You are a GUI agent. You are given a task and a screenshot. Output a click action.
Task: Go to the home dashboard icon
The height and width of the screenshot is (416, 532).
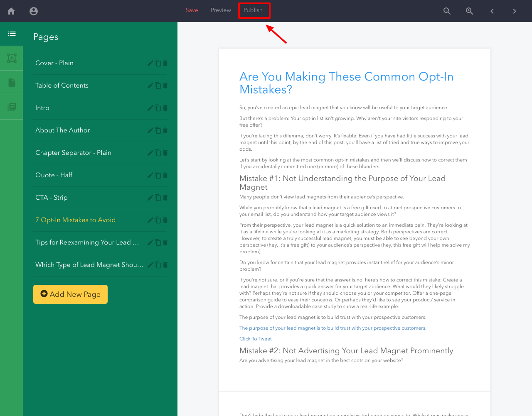pyautogui.click(x=11, y=11)
